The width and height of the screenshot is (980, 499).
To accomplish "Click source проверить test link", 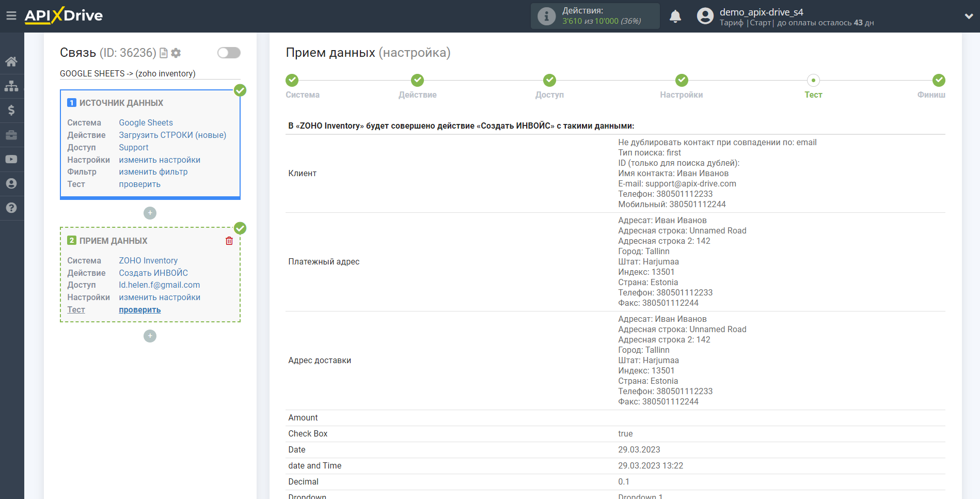I will 139,184.
